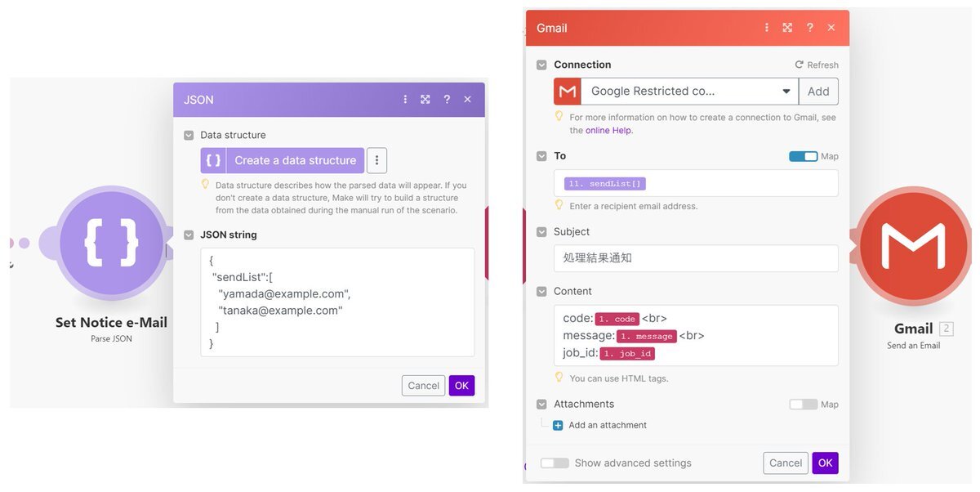Open the online Help link
Screen dimensions: 980x492
tap(608, 130)
